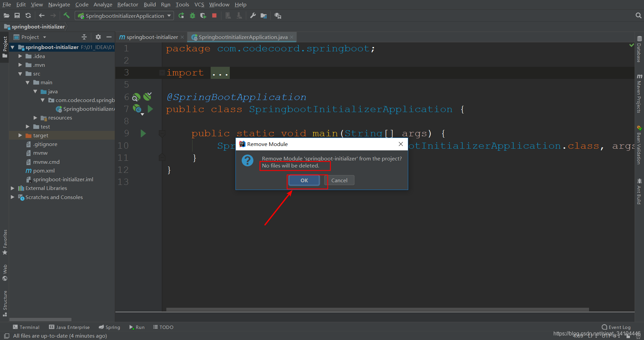Image resolution: width=644 pixels, height=340 pixels.
Task: Select springboot-initializer.iml file
Action: [x=63, y=179]
